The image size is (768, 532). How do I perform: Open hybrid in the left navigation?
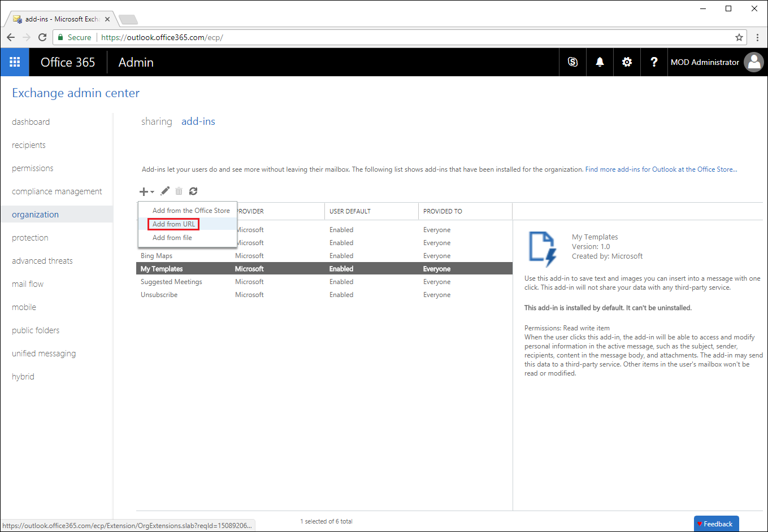coord(23,377)
